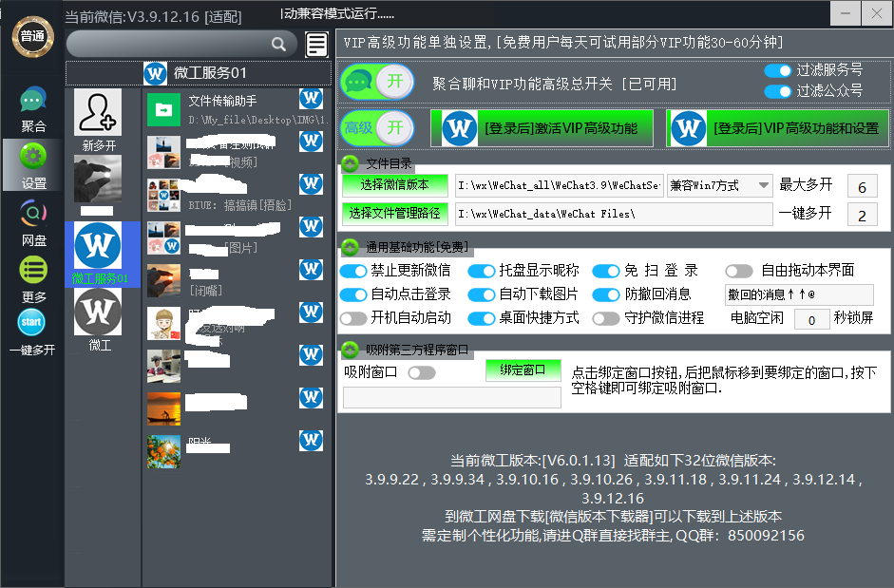Open the 兼容Win7方式 dropdown
The image size is (894, 588).
[719, 185]
